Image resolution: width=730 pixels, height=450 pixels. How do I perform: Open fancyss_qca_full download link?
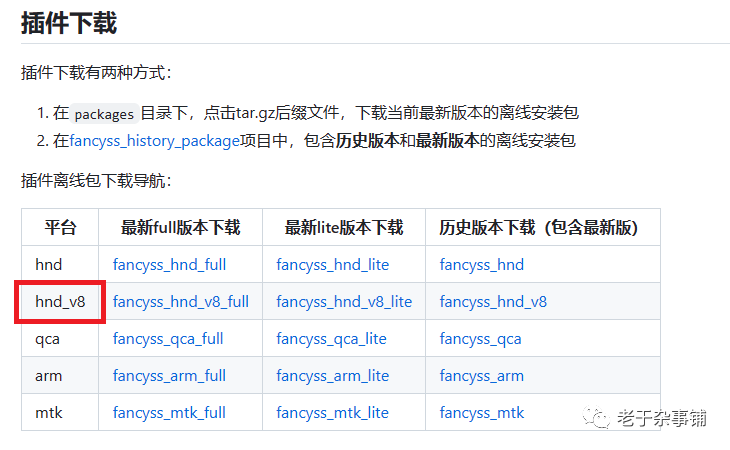click(168, 339)
